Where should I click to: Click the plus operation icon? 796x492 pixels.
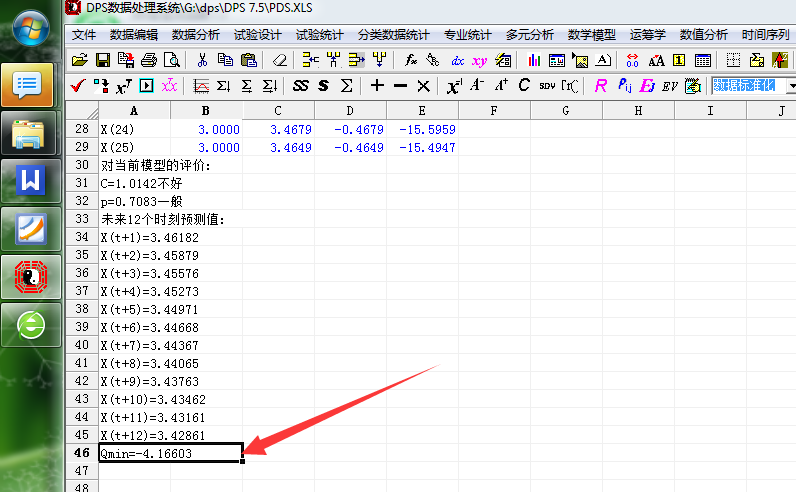[x=377, y=85]
